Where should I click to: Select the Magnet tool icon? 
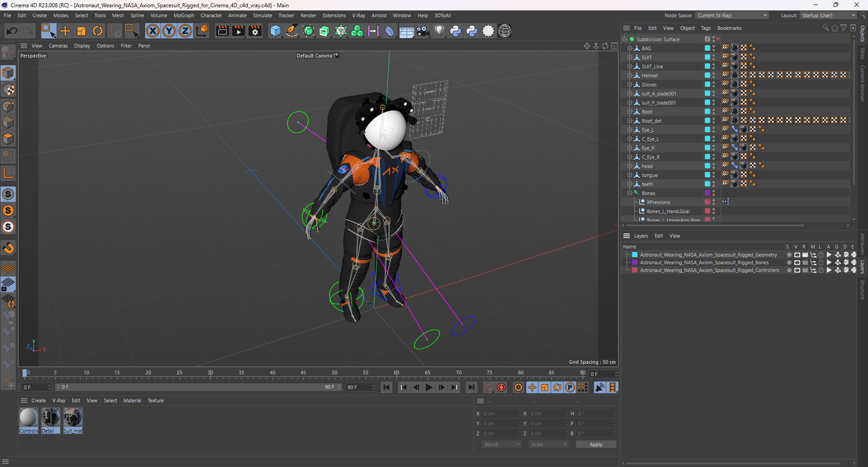8,248
